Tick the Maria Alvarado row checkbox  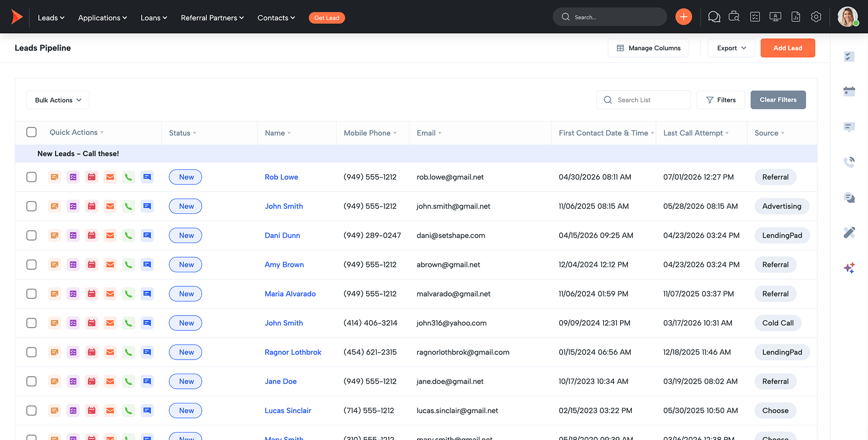point(31,294)
